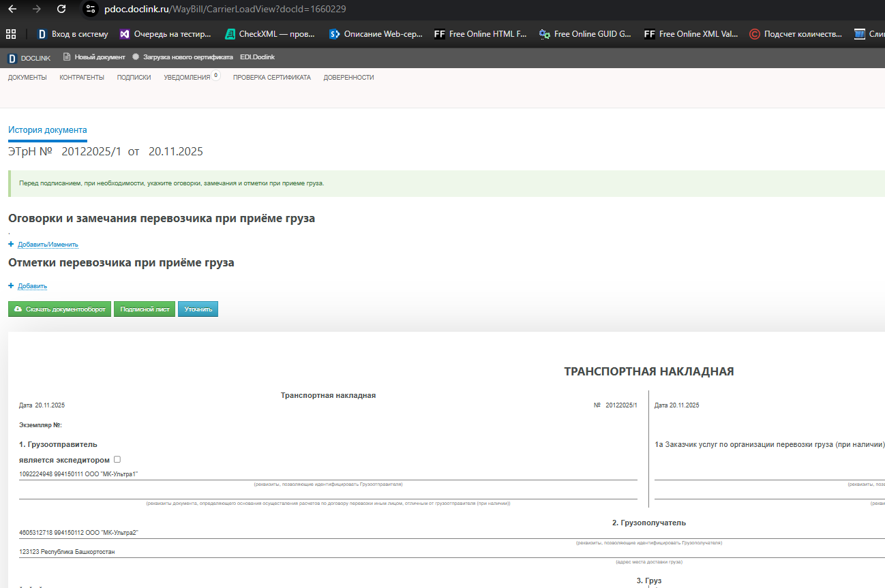This screenshot has width=885, height=588.
Task: Click the 'Экземпляр №:' label
Action: pyautogui.click(x=41, y=425)
